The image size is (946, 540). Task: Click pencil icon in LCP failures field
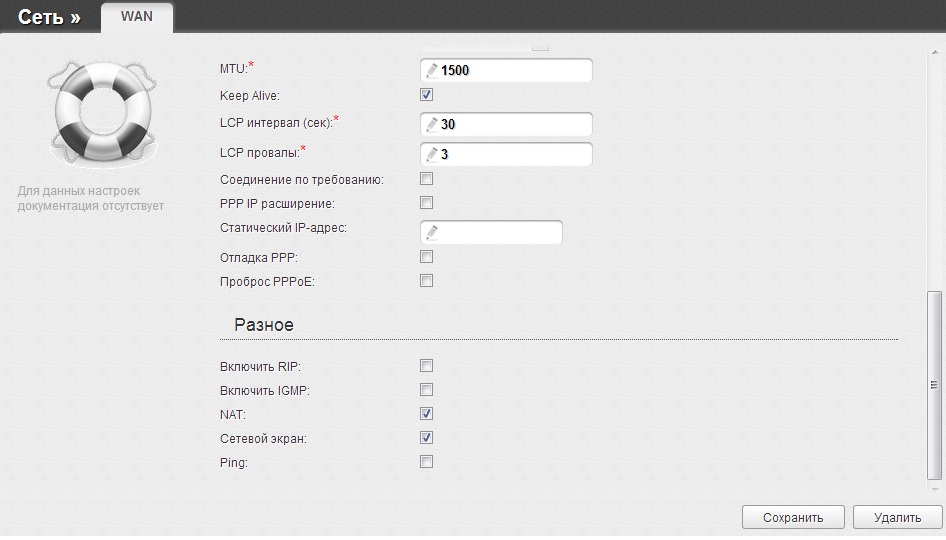pyautogui.click(x=431, y=155)
